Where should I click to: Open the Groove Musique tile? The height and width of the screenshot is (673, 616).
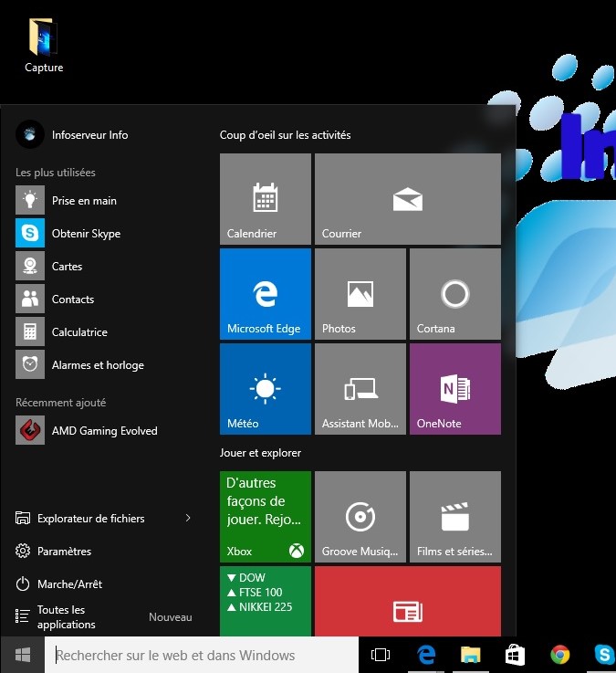pos(360,517)
